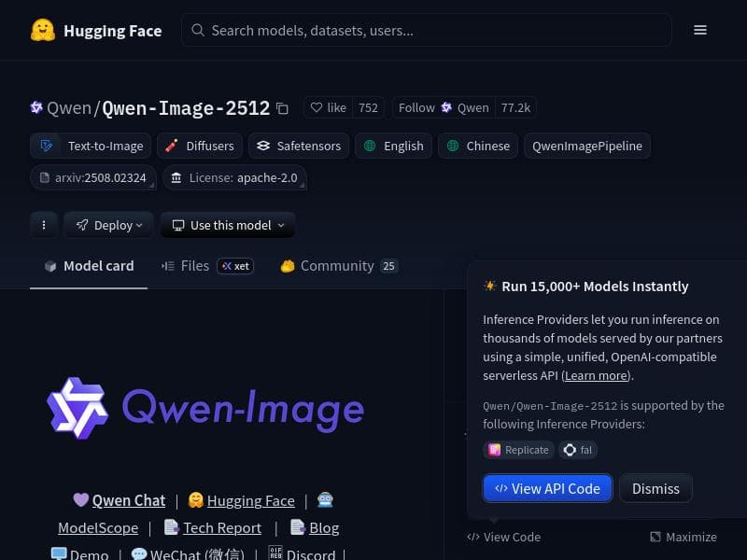
Task: Switch to the Files tab
Action: pos(194,266)
